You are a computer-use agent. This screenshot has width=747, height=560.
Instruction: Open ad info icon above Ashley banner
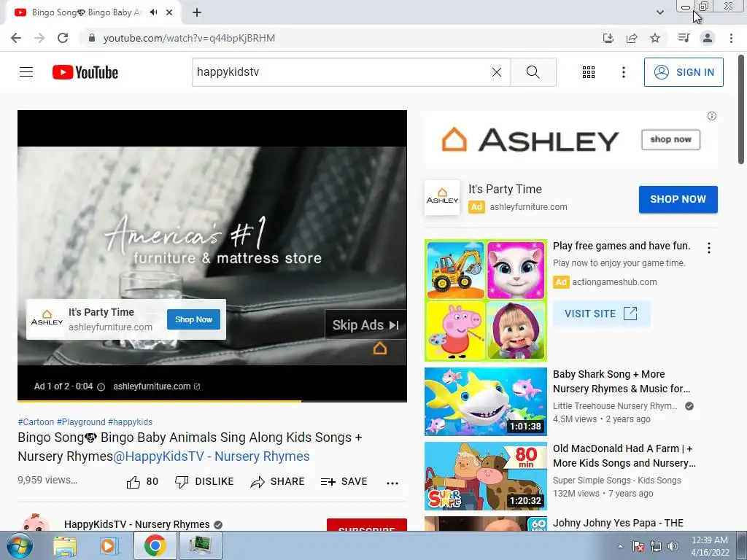(x=712, y=116)
